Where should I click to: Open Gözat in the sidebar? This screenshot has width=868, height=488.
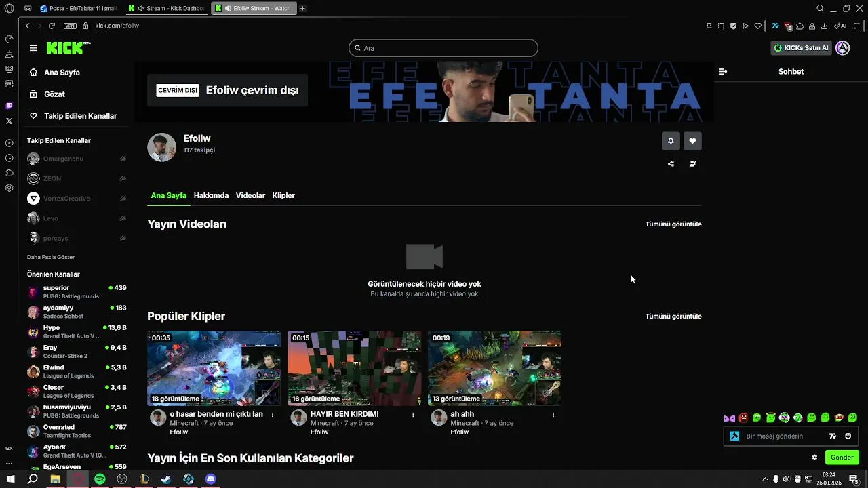pos(54,94)
